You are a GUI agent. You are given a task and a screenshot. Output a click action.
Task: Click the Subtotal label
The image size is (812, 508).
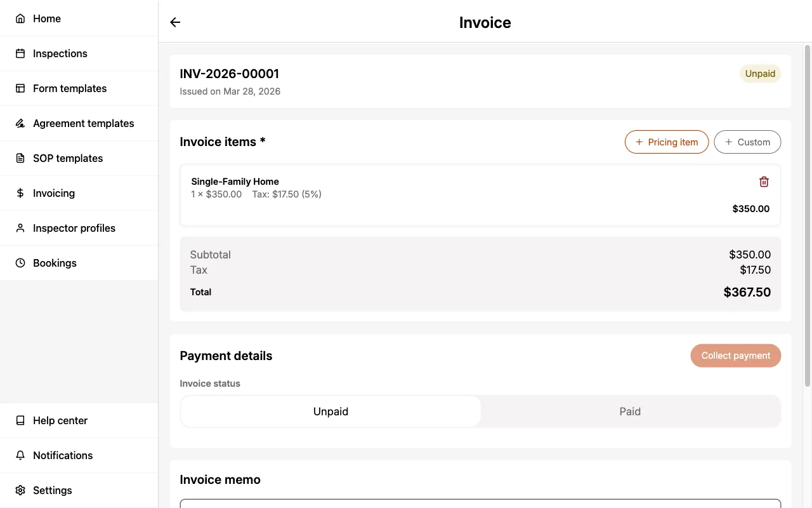(211, 255)
